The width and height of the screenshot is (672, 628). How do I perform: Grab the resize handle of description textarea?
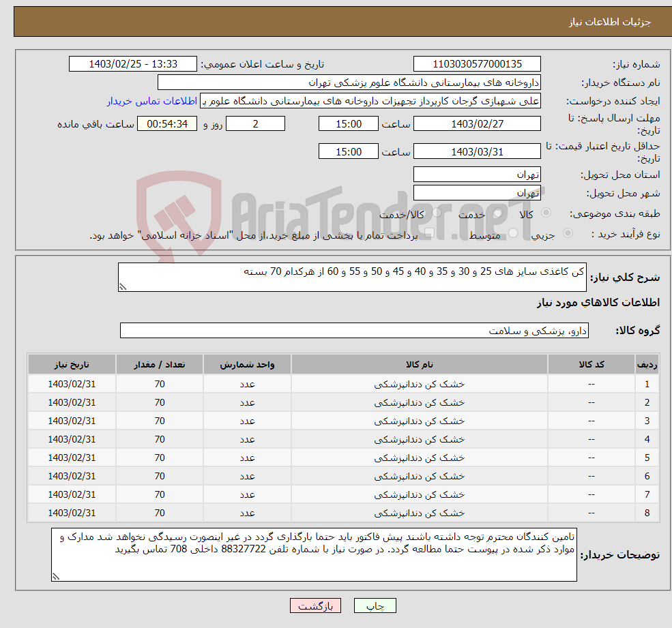click(123, 287)
